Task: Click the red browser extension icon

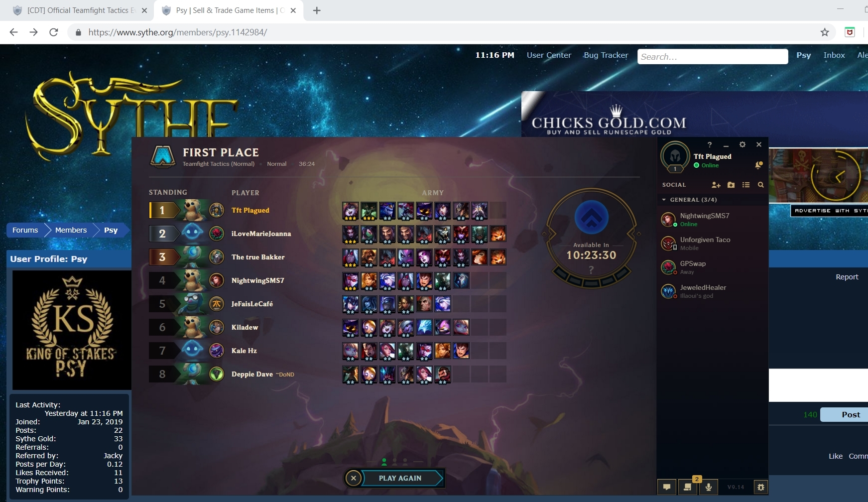Action: pyautogui.click(x=850, y=32)
